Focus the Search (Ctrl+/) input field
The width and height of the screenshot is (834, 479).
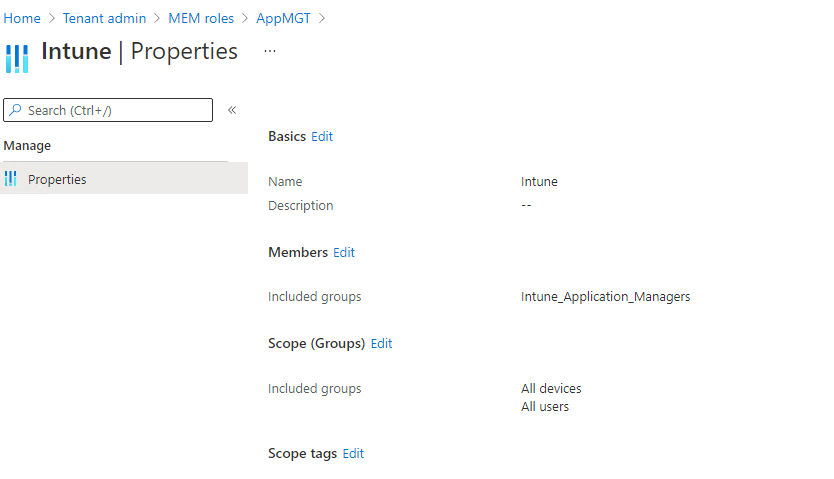[x=115, y=110]
